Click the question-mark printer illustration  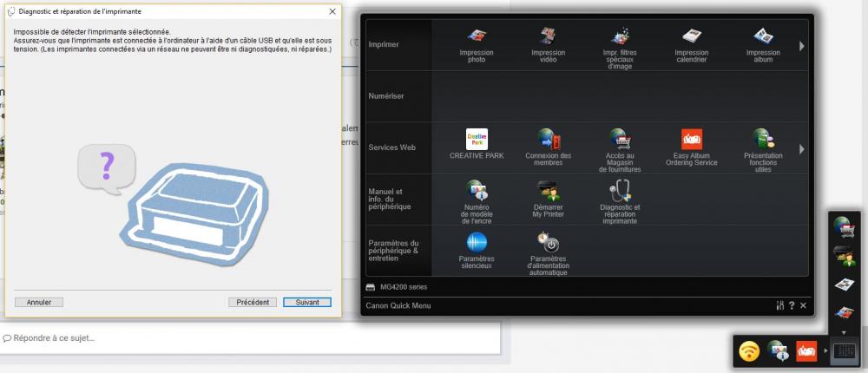pyautogui.click(x=173, y=205)
